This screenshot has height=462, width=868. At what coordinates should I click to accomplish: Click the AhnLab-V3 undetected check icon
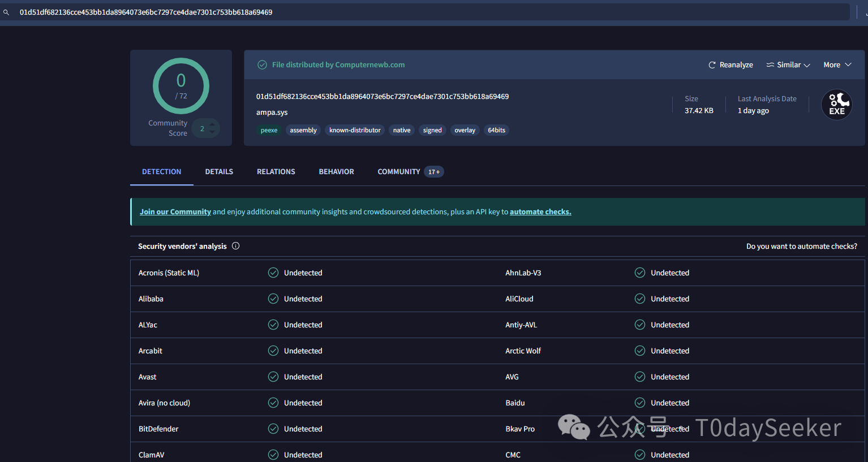pos(640,273)
